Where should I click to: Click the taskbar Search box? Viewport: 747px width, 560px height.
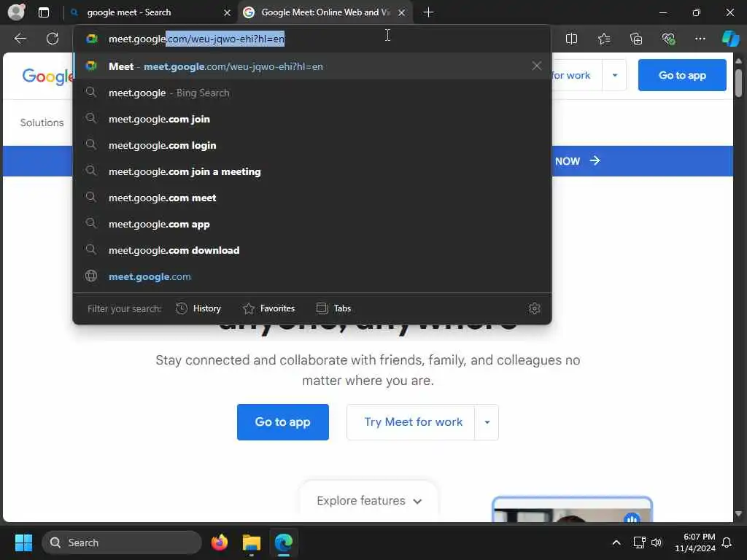pos(122,542)
